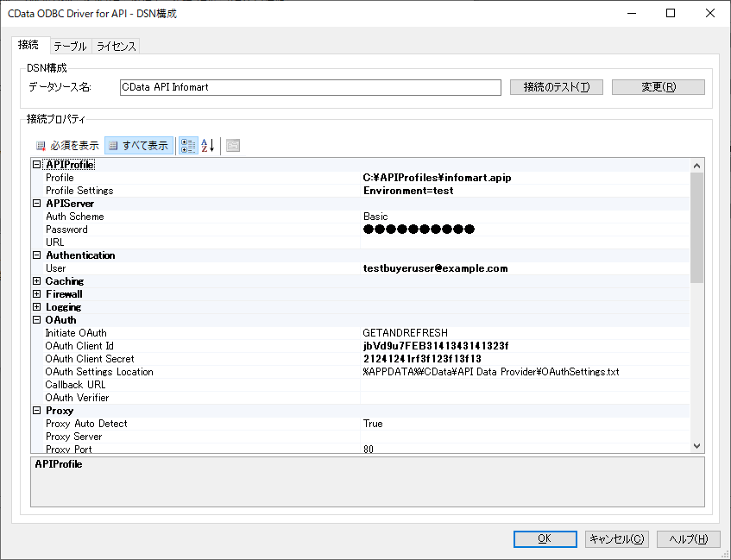Show all properties (すべて表示)
The height and width of the screenshot is (560, 731).
click(x=139, y=146)
